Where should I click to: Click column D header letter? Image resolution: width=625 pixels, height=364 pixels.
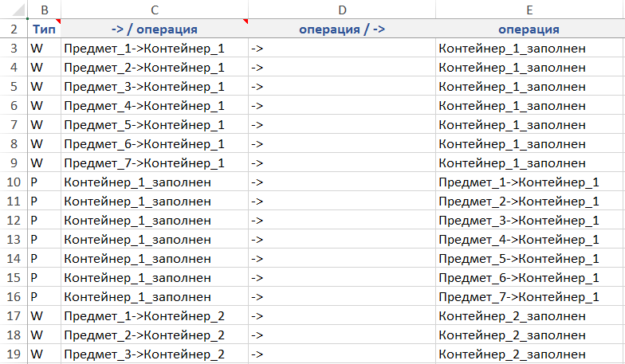click(x=341, y=10)
